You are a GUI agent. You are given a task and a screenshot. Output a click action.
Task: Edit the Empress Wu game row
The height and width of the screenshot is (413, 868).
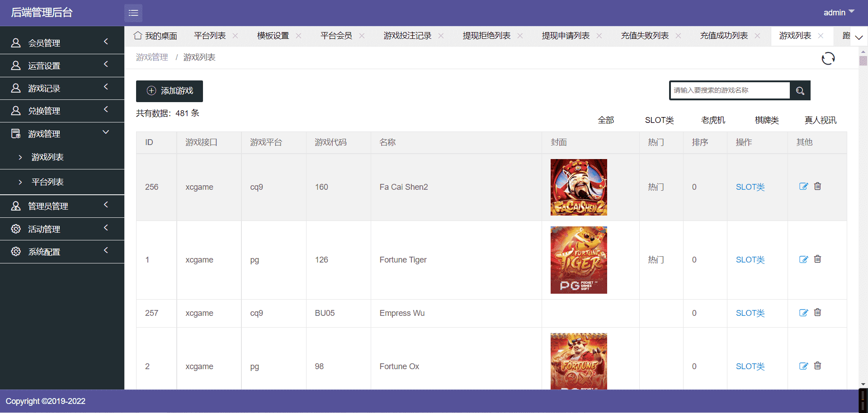[x=803, y=313]
